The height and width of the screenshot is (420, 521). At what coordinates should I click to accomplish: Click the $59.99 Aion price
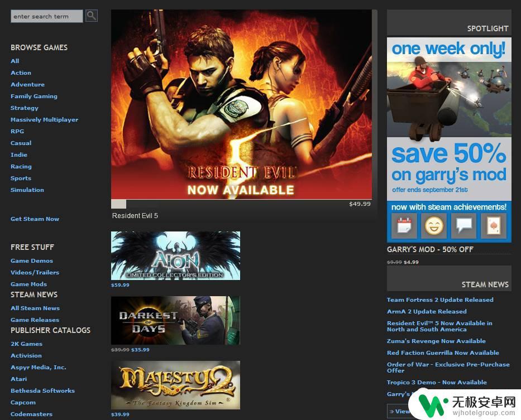click(120, 285)
